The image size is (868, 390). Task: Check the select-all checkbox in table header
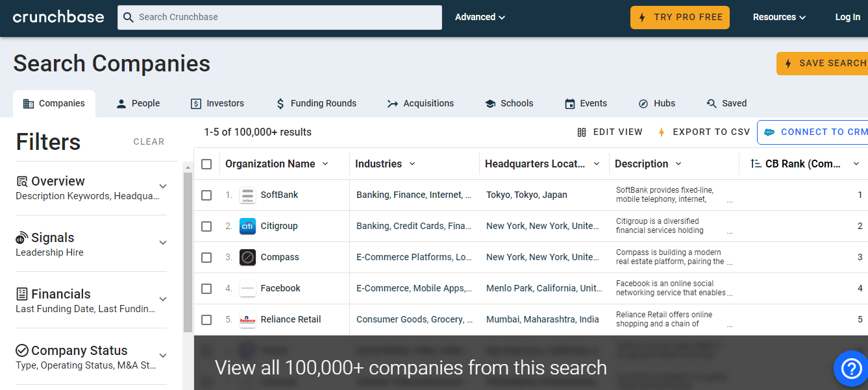coord(206,164)
